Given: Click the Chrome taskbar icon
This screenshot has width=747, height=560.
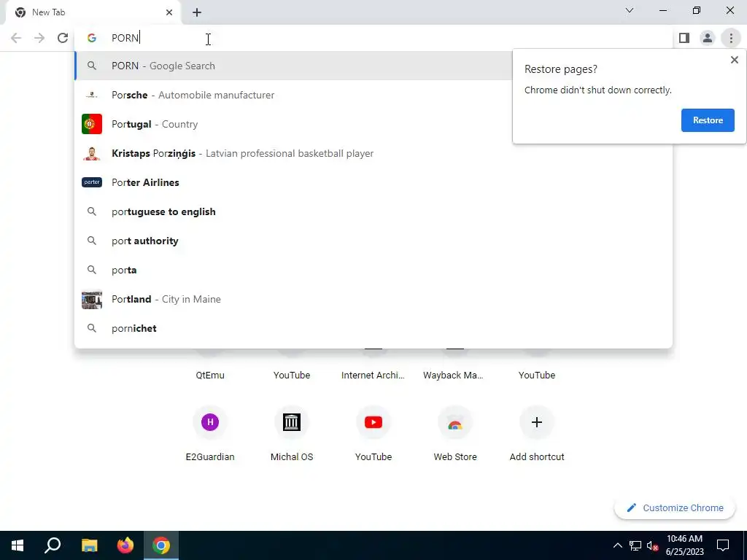Looking at the screenshot, I should [161, 545].
